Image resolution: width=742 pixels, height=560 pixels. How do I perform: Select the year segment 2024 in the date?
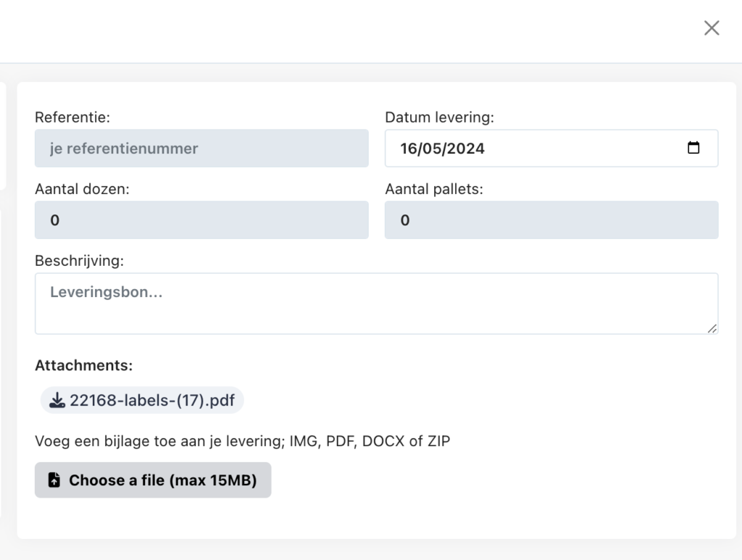point(466,149)
